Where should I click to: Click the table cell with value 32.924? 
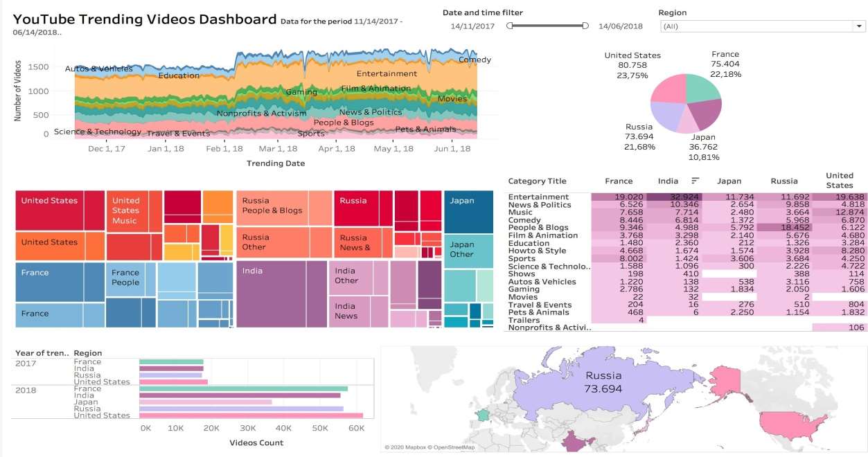[674, 197]
